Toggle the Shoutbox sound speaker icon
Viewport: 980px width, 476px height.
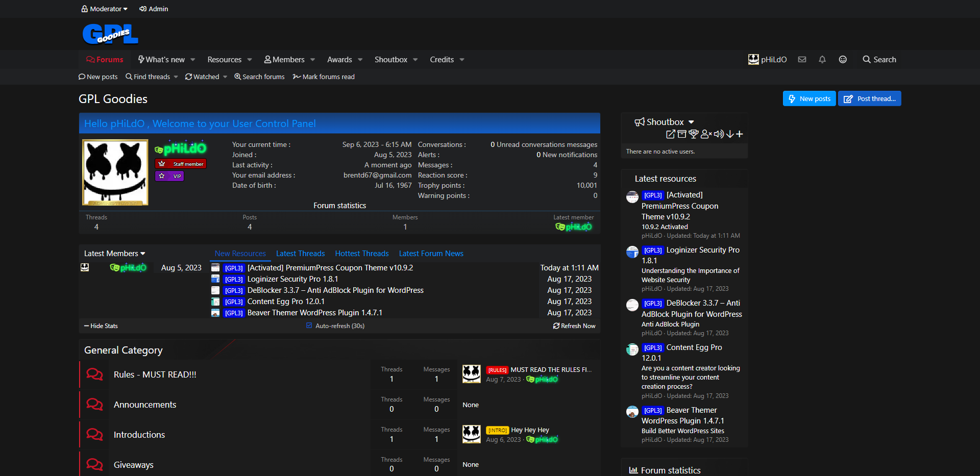[719, 134]
